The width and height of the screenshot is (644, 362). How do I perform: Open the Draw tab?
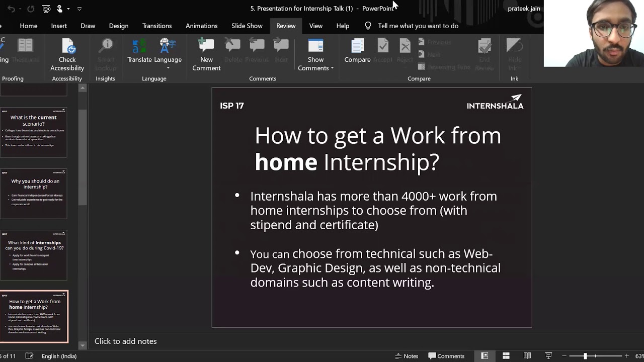click(88, 26)
